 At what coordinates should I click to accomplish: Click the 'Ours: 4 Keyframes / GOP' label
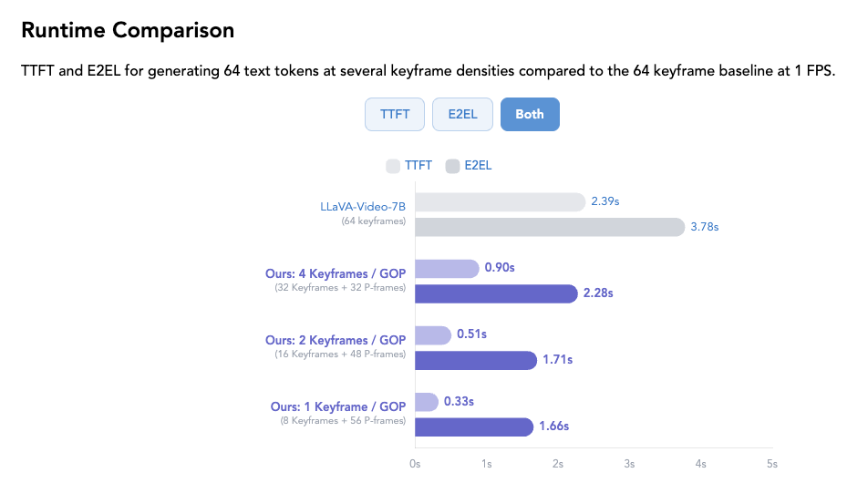coord(335,274)
